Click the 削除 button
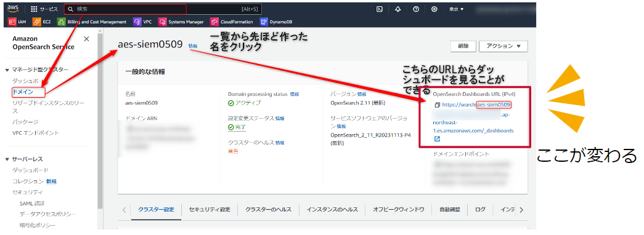The height and width of the screenshot is (235, 644). (463, 46)
